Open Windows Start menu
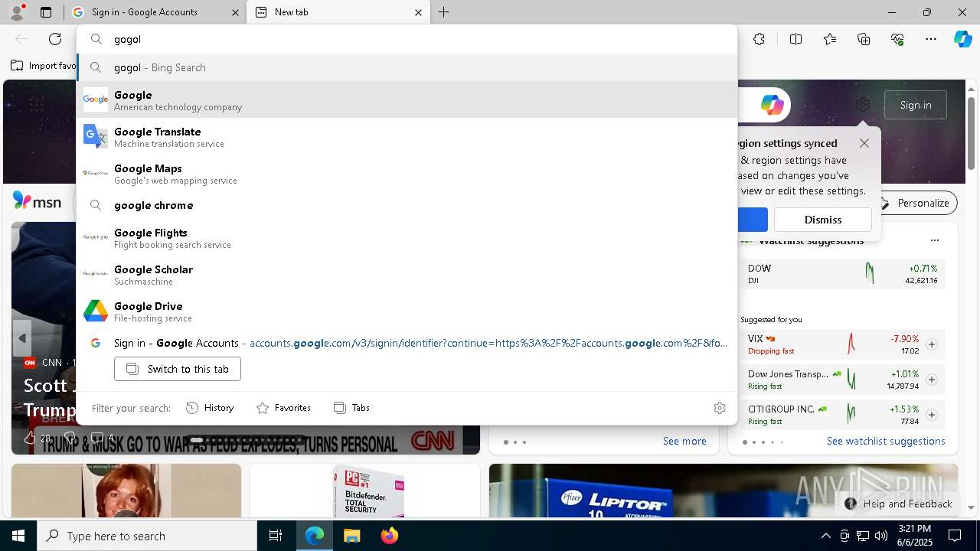Screen dimensions: 980x551 pos(18,536)
